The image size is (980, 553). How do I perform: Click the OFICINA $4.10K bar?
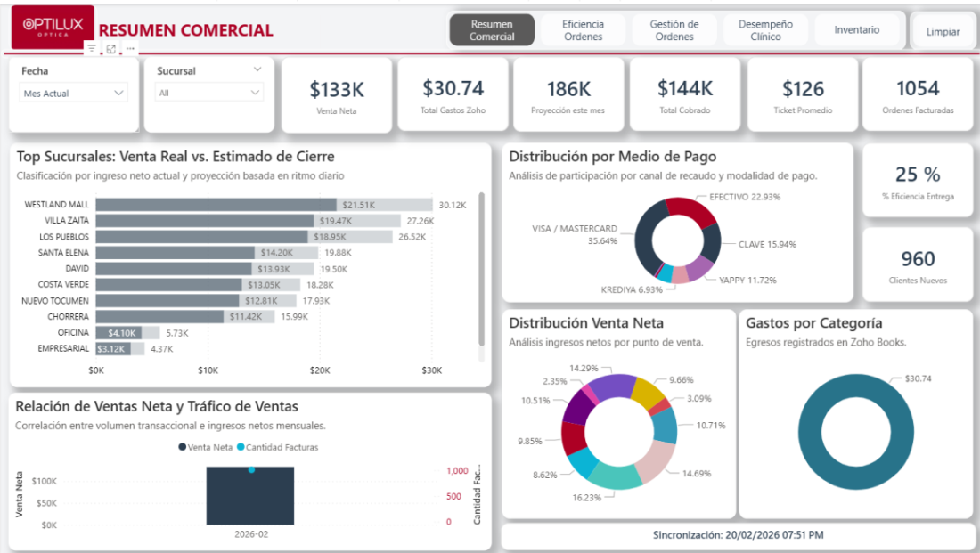coord(118,333)
